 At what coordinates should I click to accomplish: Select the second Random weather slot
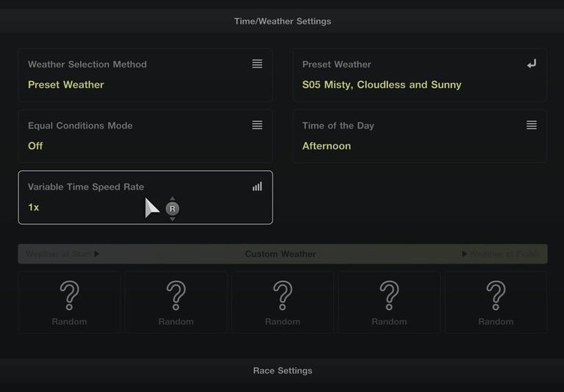pyautogui.click(x=176, y=302)
